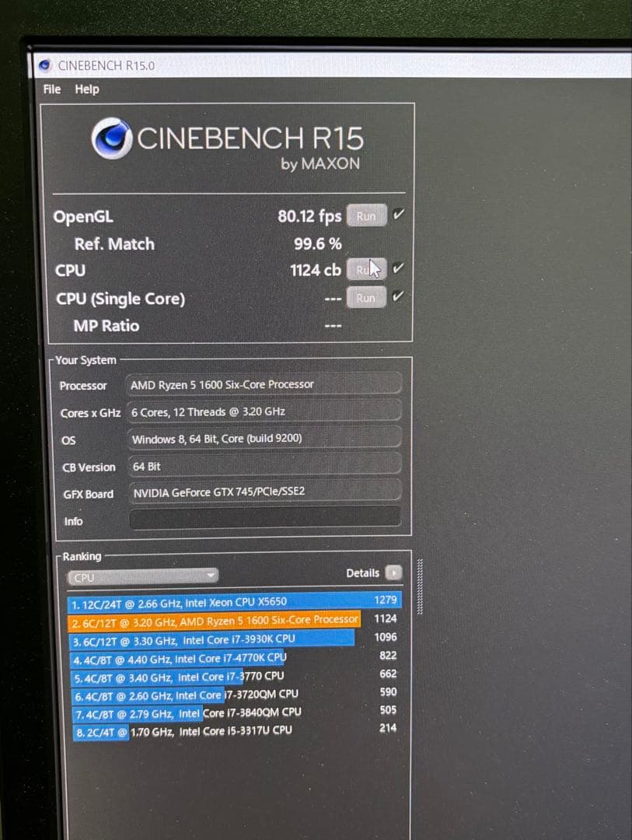632x840 pixels.
Task: Click the Cinebench title bar icon
Action: click(x=45, y=65)
